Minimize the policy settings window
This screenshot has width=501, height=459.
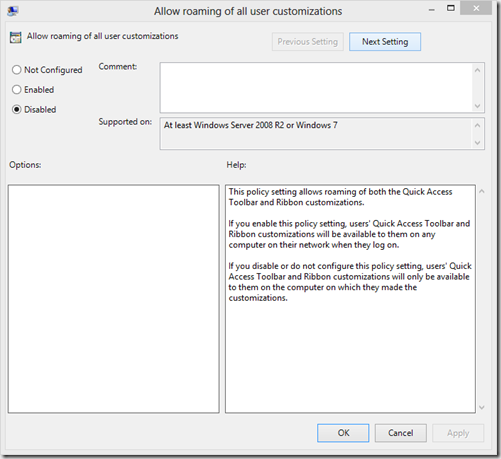point(432,10)
